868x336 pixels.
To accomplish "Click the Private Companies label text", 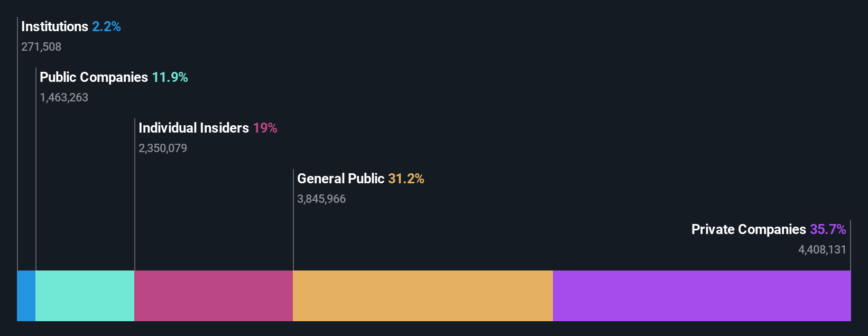I will point(749,229).
